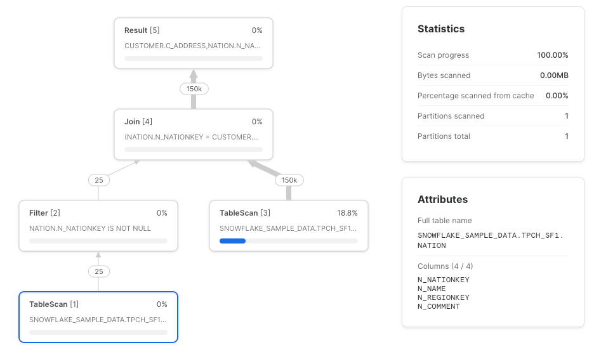The image size is (594, 364).
Task: Click the Scan progress statistic row
Action: click(x=493, y=55)
